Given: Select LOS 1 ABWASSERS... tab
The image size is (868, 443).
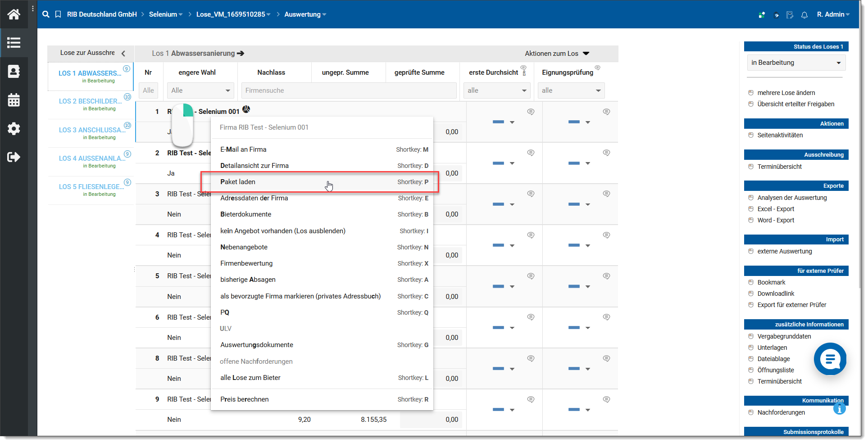Looking at the screenshot, I should (91, 77).
